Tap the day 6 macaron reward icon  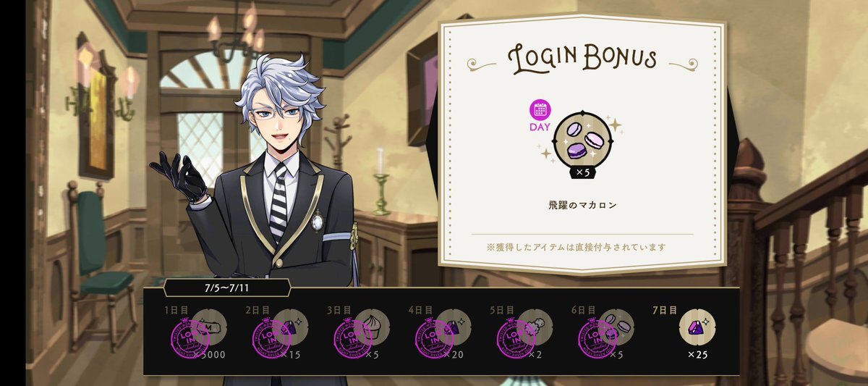[616, 327]
